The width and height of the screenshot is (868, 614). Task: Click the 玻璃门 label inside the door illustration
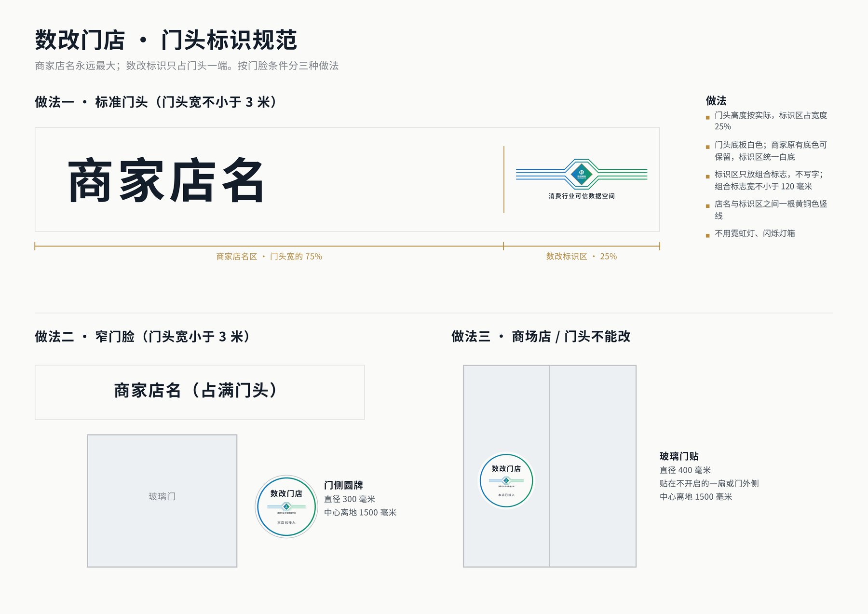[x=162, y=496]
